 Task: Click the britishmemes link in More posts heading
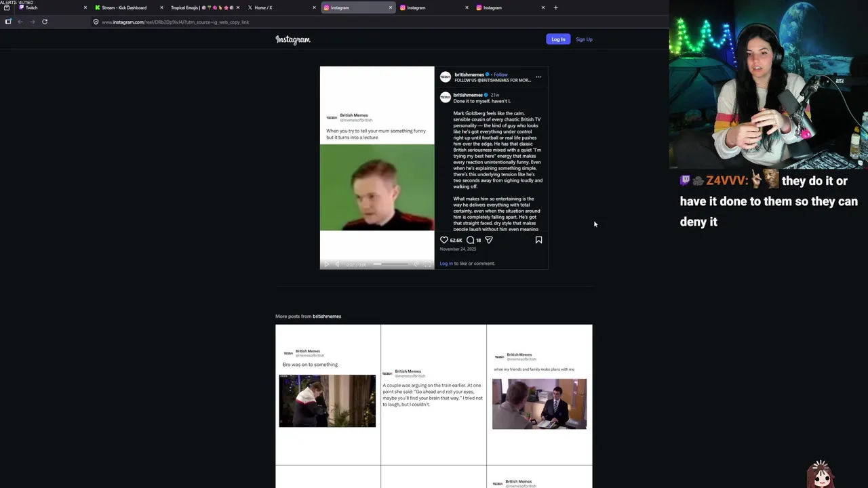(327, 317)
